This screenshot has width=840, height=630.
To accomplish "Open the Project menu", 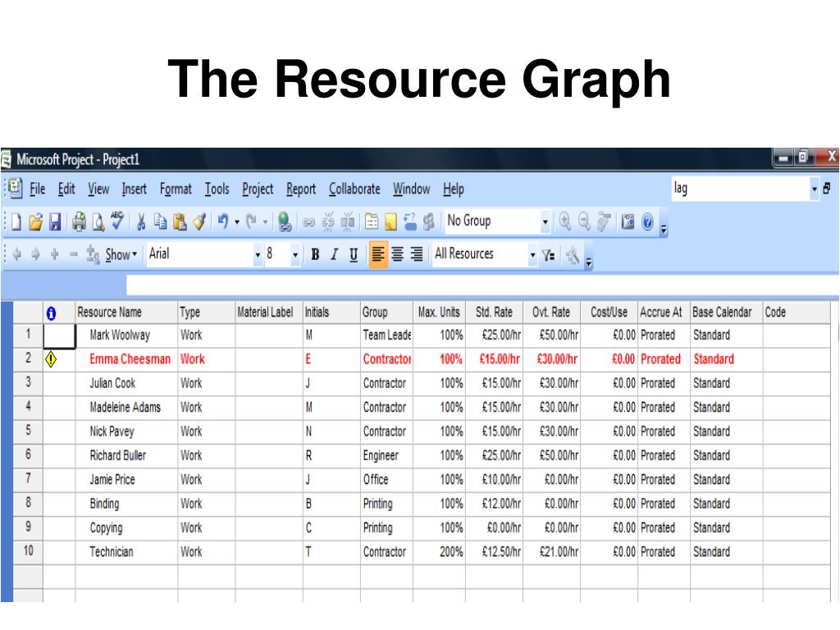I will (258, 189).
